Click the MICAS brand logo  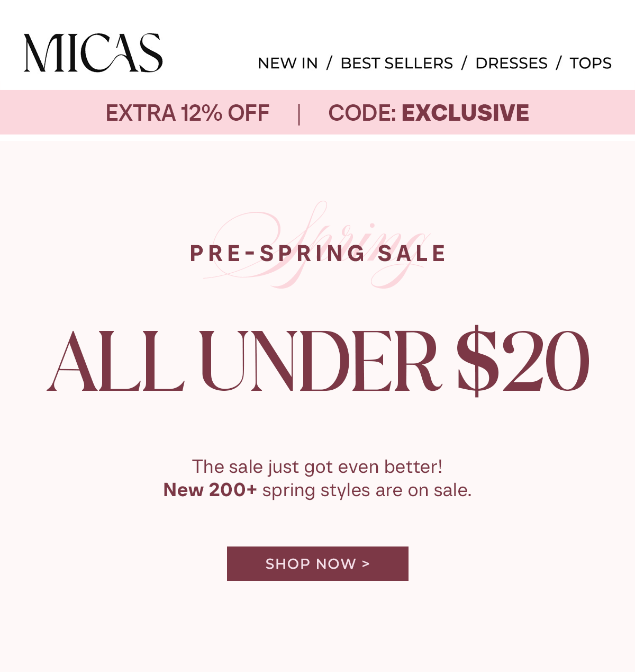click(93, 53)
